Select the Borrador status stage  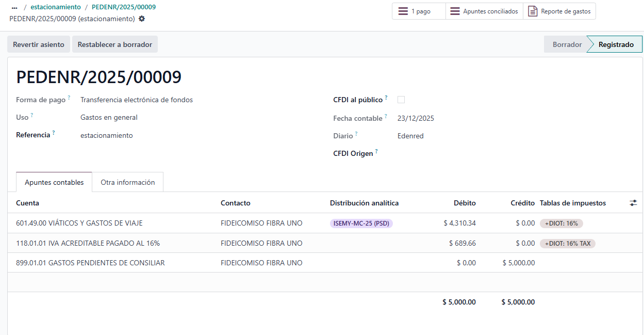coord(567,44)
